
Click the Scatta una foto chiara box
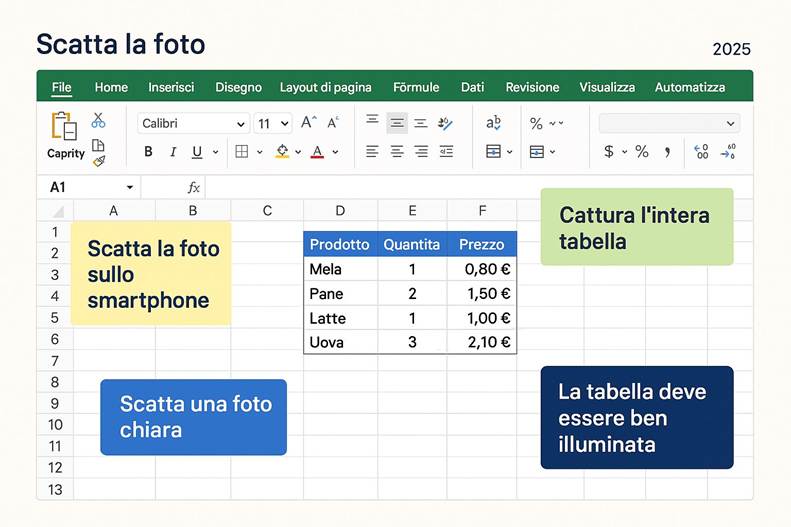194,417
